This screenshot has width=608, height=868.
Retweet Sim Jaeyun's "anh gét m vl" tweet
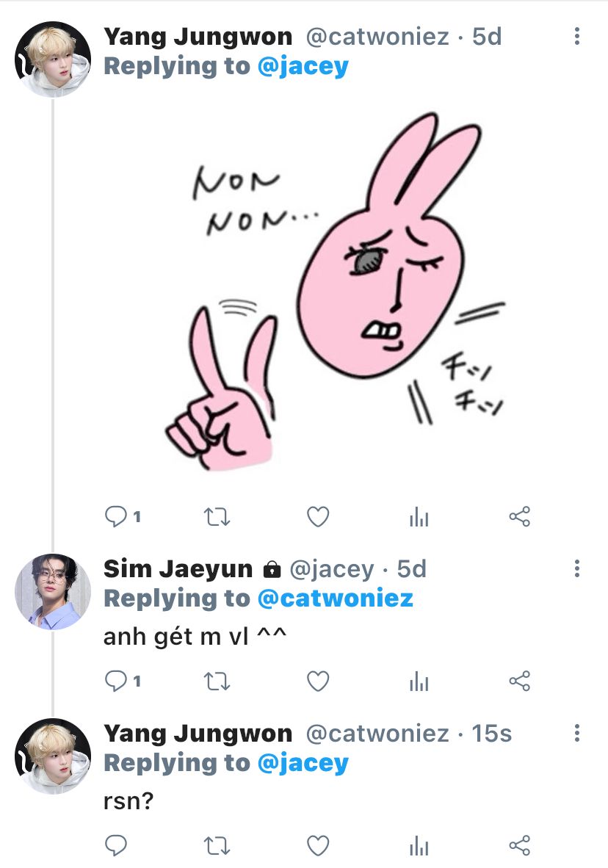coord(216,682)
